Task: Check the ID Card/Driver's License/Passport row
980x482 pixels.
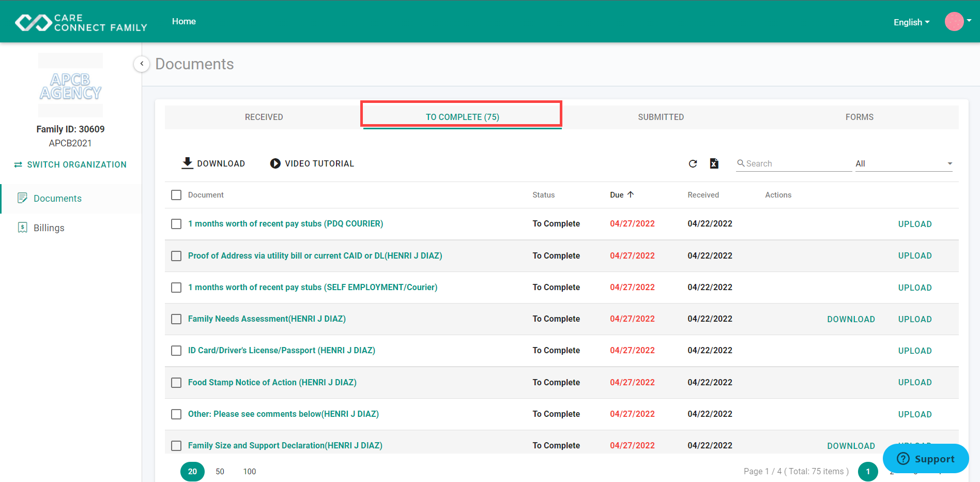Action: (176, 351)
